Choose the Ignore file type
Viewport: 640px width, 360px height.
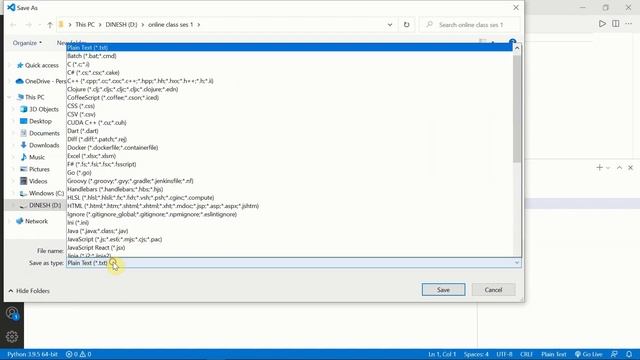289,214
